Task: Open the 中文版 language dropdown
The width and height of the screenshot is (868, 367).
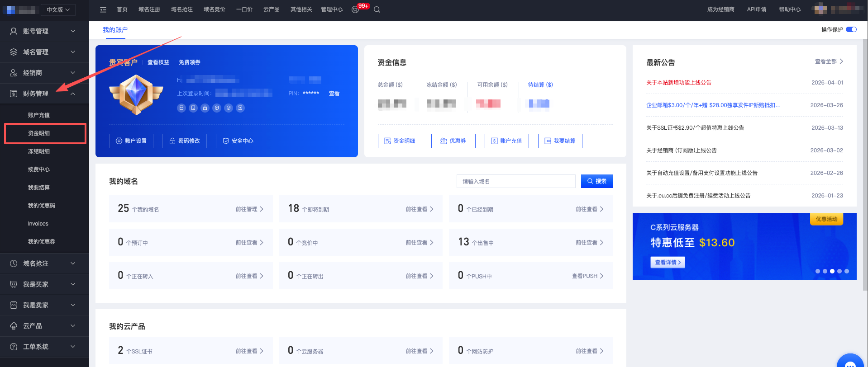Action: coord(58,9)
